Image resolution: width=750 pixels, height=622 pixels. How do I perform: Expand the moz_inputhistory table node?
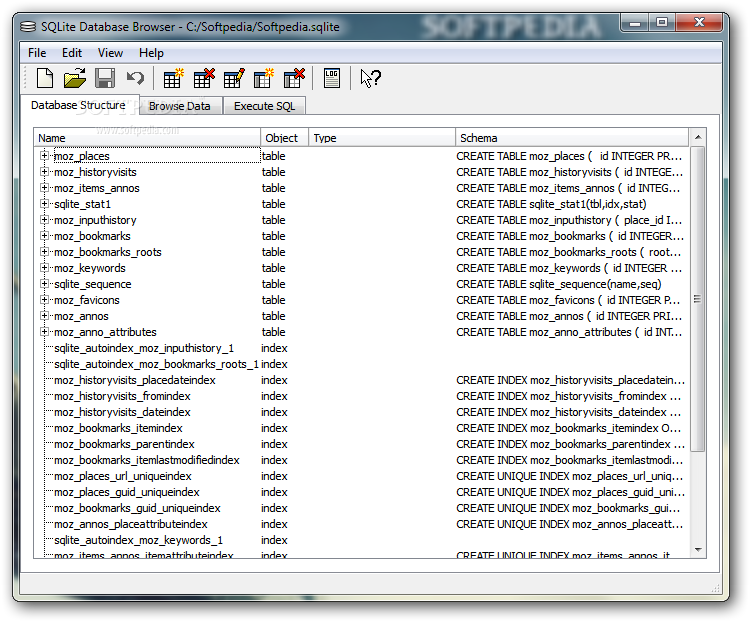click(x=44, y=220)
